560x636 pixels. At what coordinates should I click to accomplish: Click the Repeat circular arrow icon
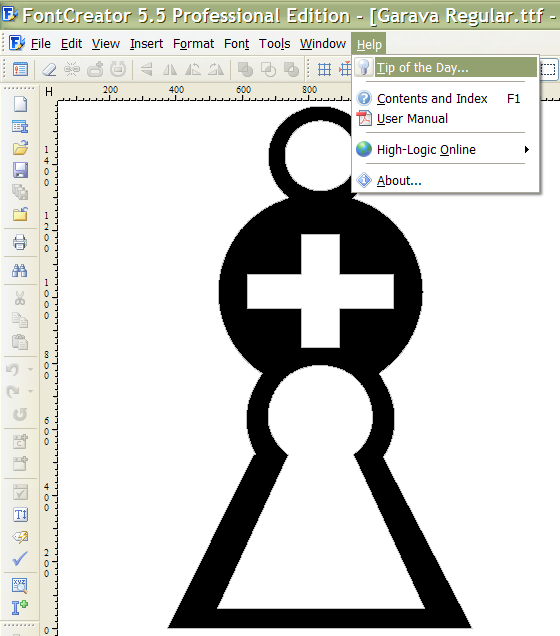20,414
